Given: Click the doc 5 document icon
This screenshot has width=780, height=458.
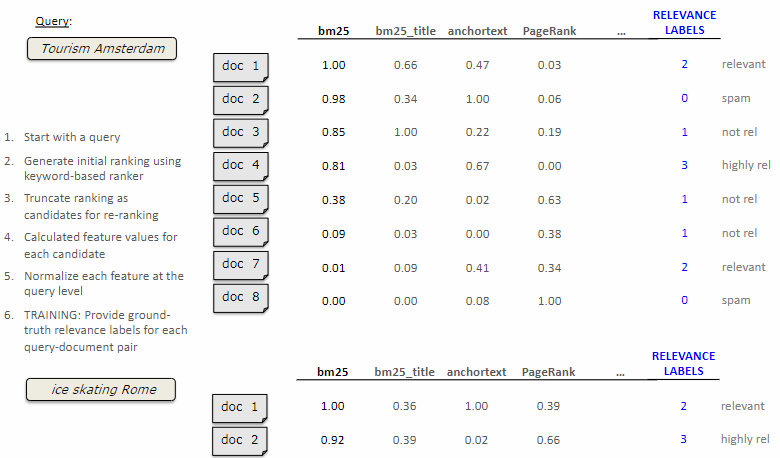Looking at the screenshot, I should (x=240, y=198).
